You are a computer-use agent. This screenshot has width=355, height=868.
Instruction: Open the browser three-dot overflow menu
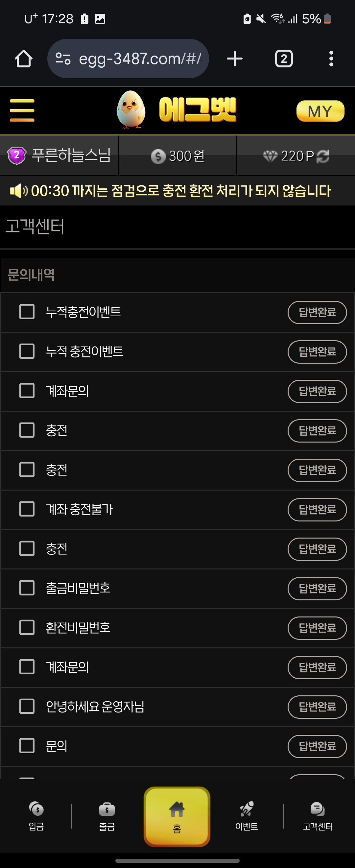(331, 59)
